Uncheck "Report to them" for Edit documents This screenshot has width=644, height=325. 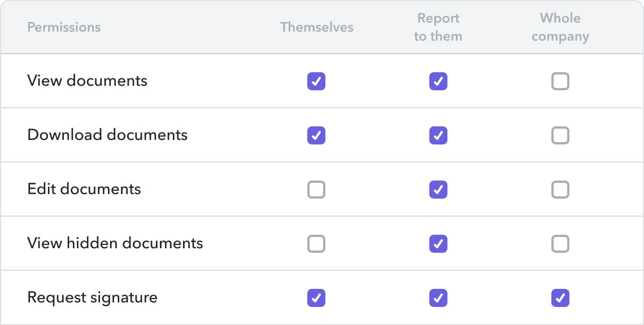(438, 190)
